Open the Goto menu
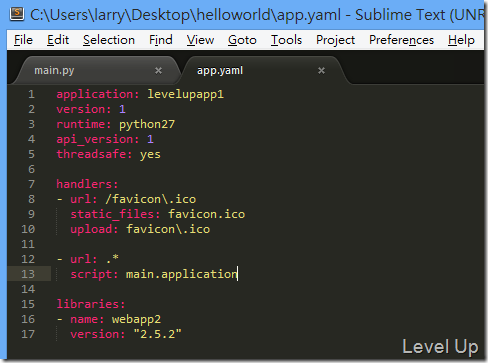The width and height of the screenshot is (488, 363). (242, 40)
